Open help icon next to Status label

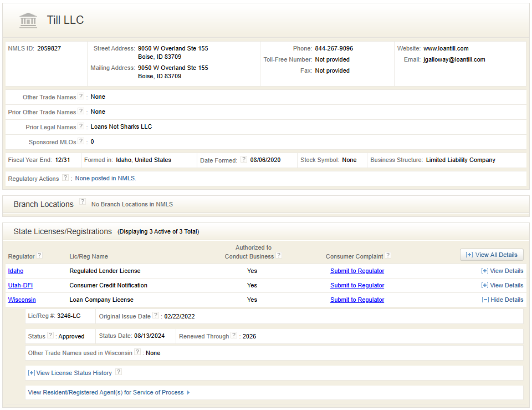point(50,335)
